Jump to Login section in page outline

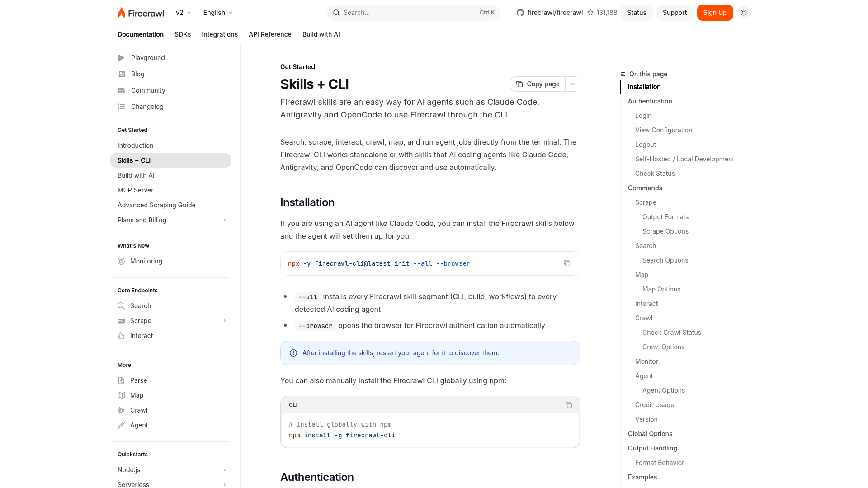coord(643,116)
